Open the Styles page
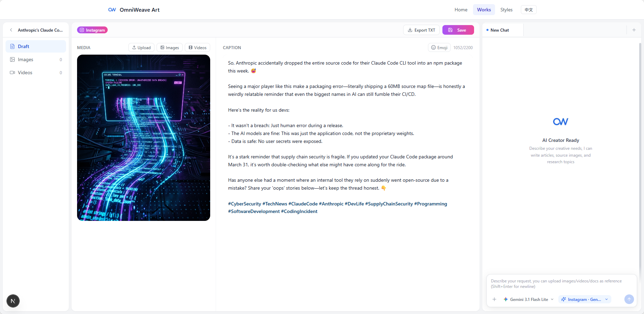Screen dimensions: 644x314 pos(506,10)
